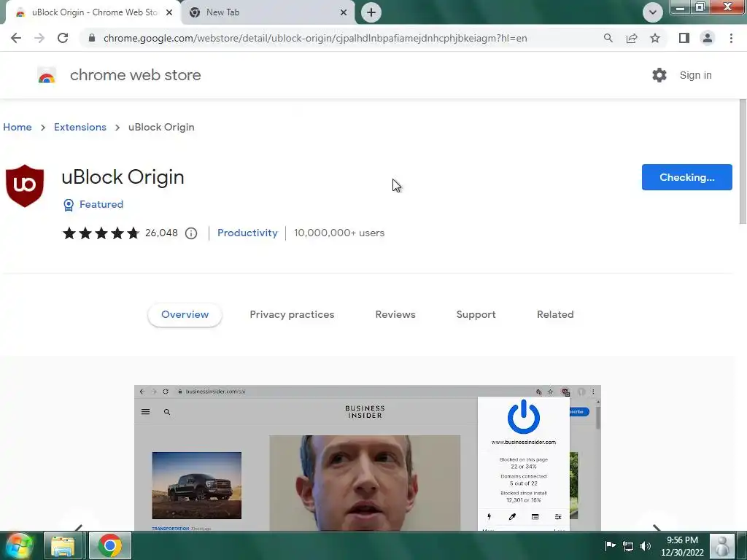The width and height of the screenshot is (747, 560).
Task: Open the Windows Start orb
Action: coord(20,545)
